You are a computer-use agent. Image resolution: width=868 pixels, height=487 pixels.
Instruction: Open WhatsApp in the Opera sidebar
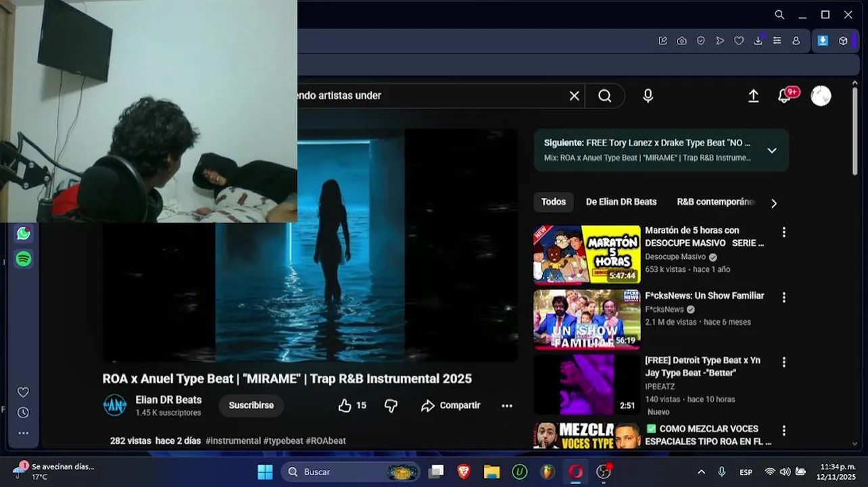[x=24, y=233]
